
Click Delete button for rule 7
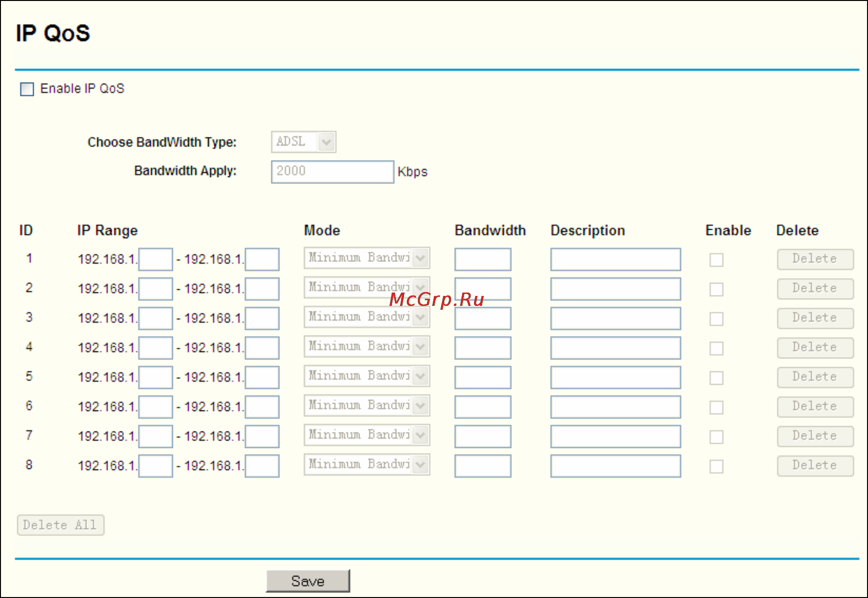point(815,436)
